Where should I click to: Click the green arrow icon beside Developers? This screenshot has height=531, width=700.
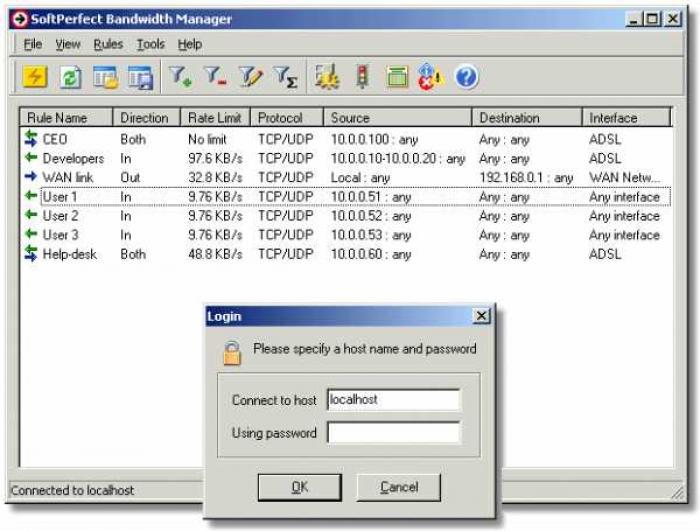31,157
